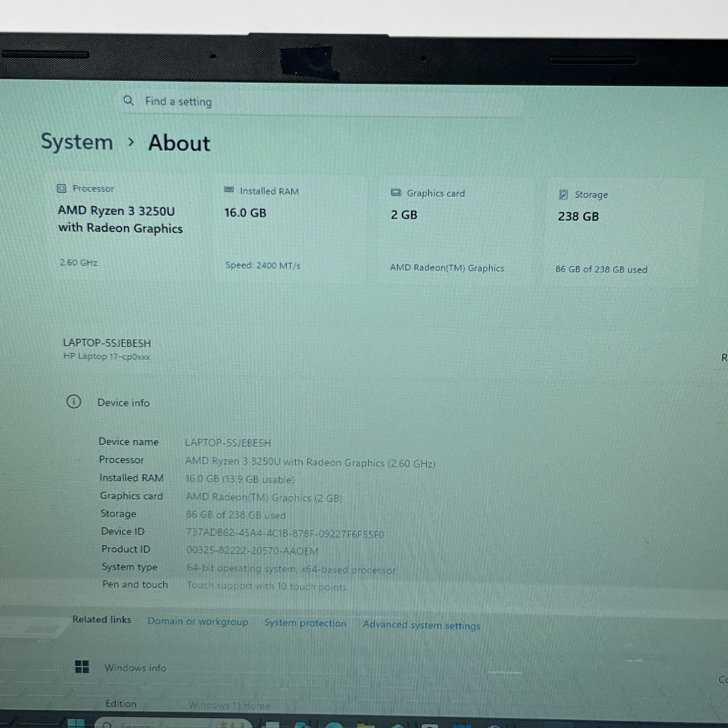728x728 pixels.
Task: Select the "Edition" row label
Action: (x=121, y=704)
